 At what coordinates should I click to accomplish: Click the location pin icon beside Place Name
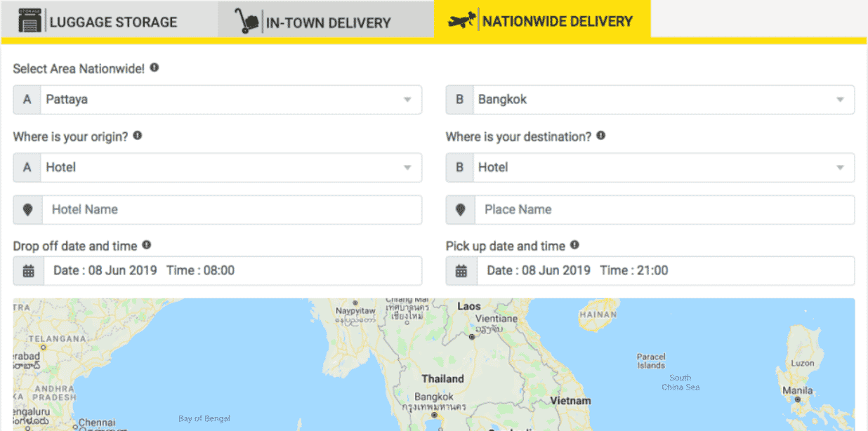click(461, 210)
